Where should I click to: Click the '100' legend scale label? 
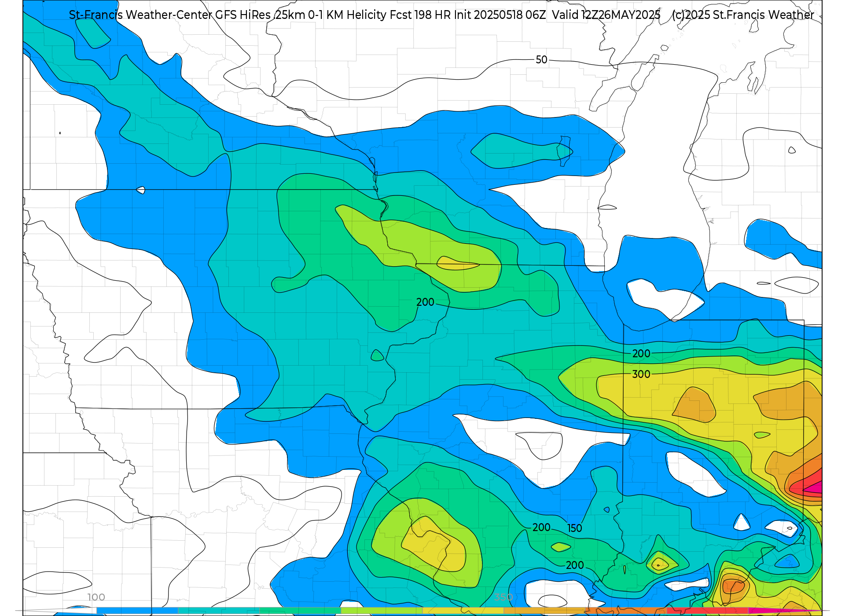point(96,597)
